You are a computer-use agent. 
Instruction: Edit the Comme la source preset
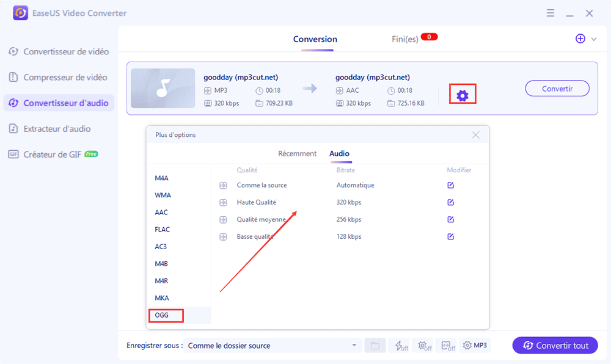(450, 185)
